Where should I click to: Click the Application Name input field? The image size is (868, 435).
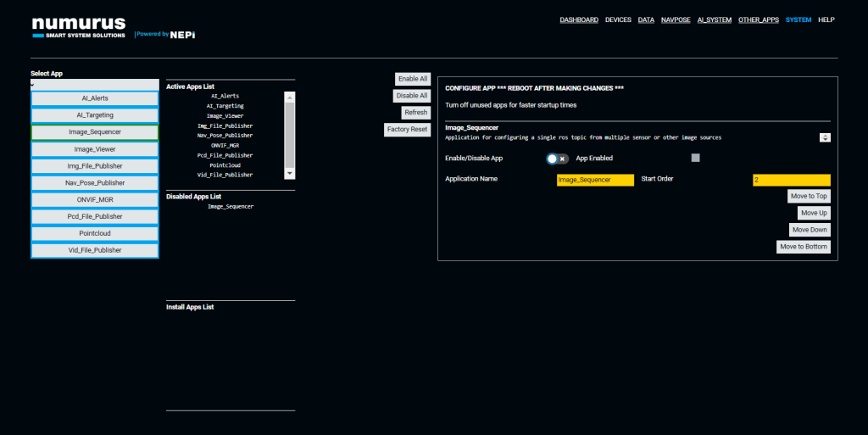595,180
